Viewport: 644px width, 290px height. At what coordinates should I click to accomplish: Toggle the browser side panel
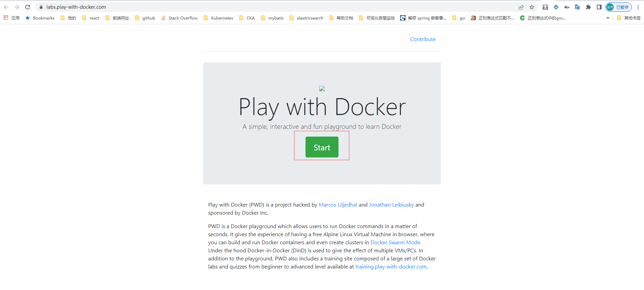pyautogui.click(x=599, y=7)
